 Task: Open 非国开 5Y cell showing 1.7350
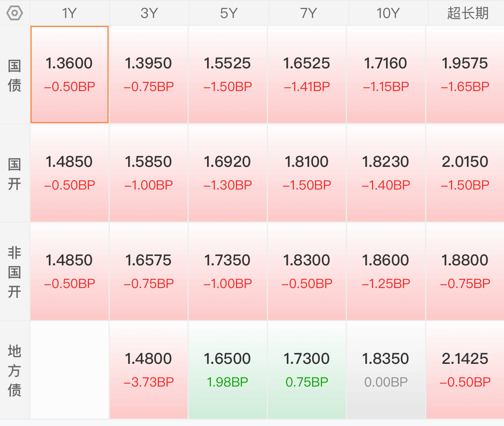point(228,272)
